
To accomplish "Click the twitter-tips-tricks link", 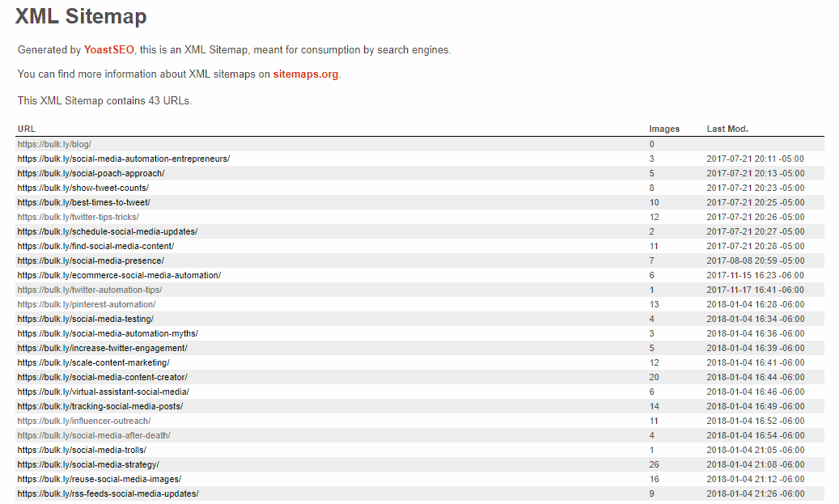I will (78, 217).
